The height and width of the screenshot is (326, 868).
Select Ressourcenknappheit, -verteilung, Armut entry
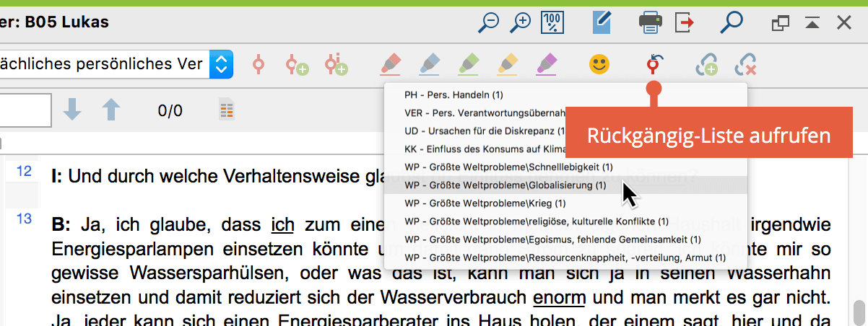[565, 257]
